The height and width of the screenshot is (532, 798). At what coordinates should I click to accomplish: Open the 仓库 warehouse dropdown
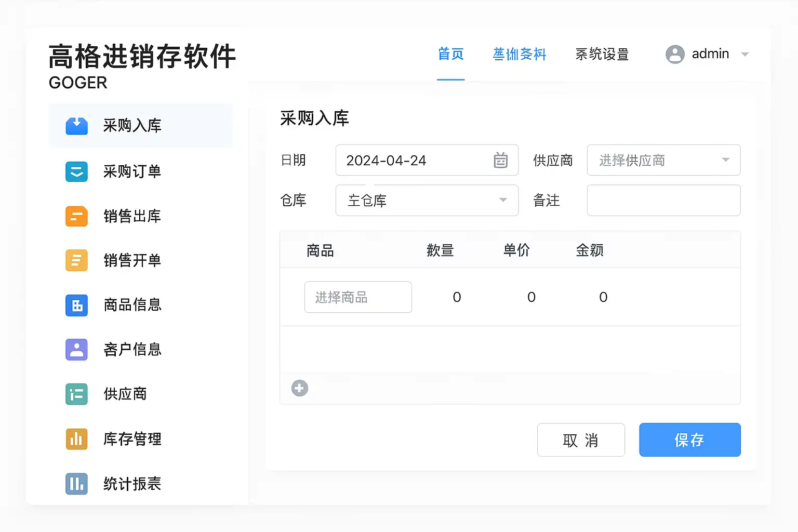click(502, 201)
